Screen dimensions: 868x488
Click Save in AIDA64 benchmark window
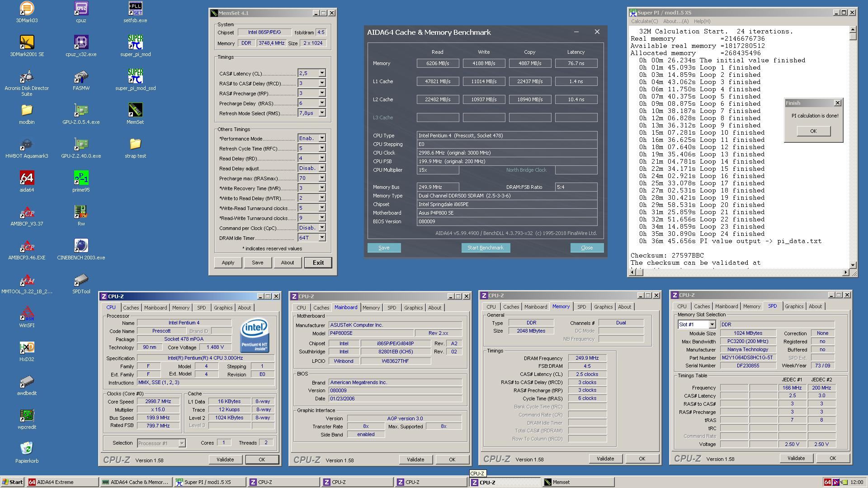click(384, 248)
